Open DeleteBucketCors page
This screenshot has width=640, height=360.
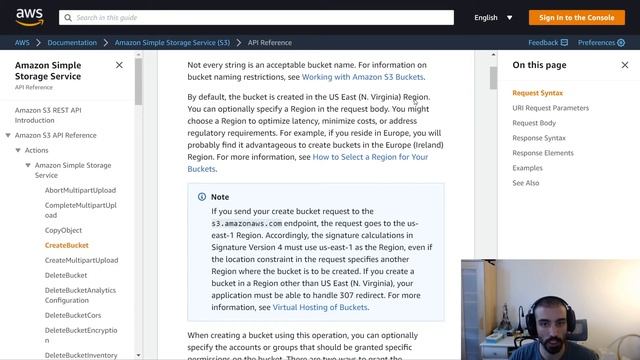[x=73, y=315]
